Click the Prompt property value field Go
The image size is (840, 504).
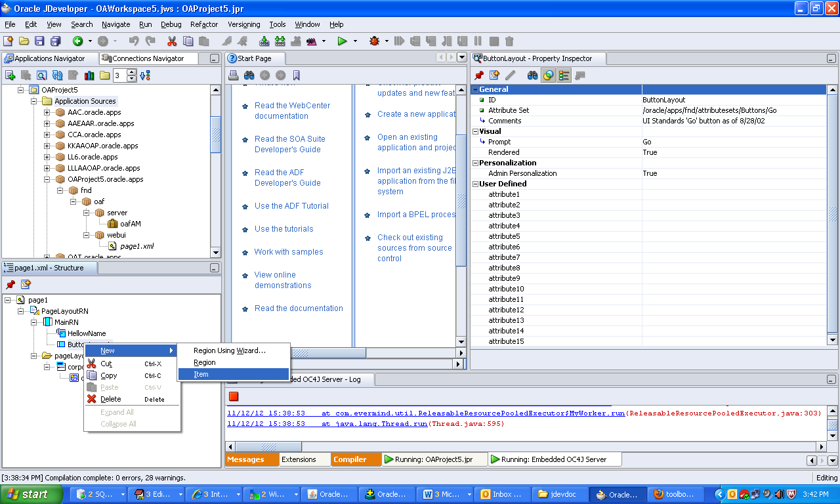[x=734, y=142]
